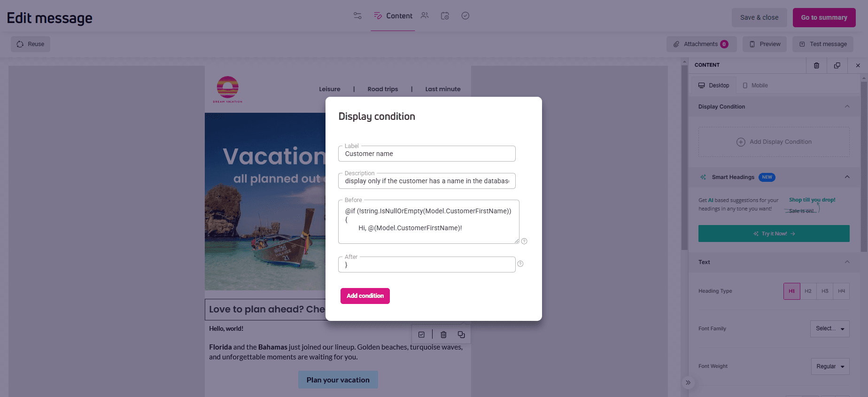Open the Font Weight Regular dropdown

[x=830, y=366]
